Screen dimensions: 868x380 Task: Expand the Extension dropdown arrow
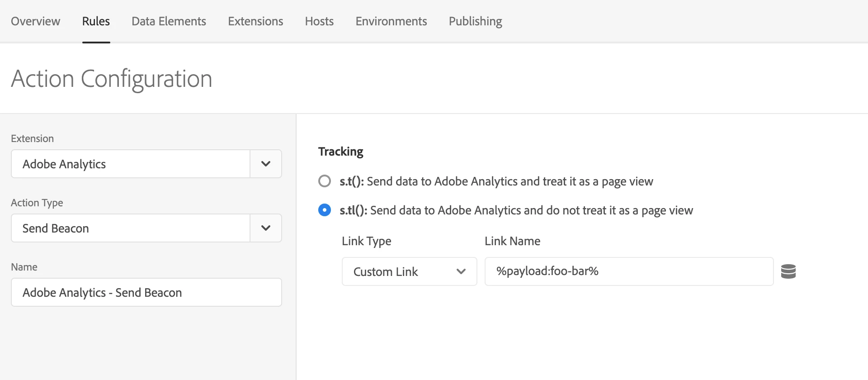click(266, 164)
